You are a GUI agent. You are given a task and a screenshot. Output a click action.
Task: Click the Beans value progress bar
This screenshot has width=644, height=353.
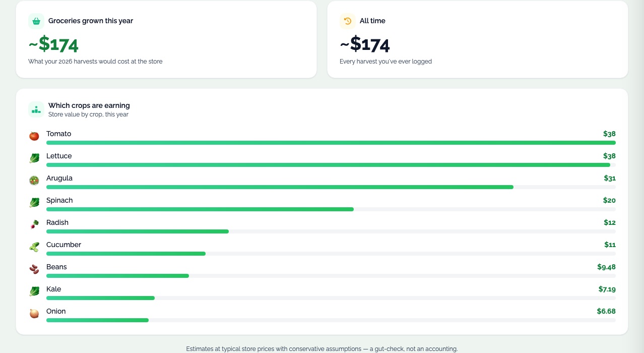[x=331, y=276]
